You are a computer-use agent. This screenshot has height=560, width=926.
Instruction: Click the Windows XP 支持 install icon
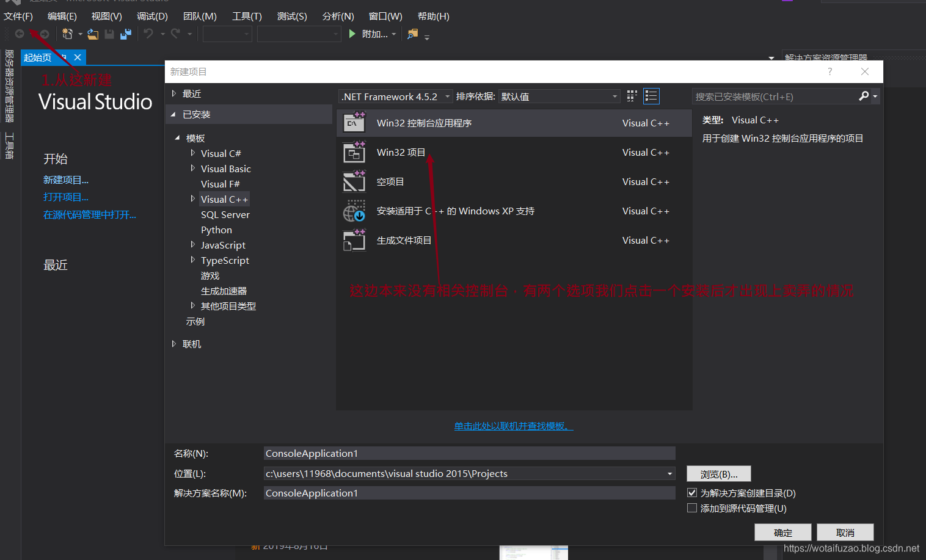[x=354, y=211]
